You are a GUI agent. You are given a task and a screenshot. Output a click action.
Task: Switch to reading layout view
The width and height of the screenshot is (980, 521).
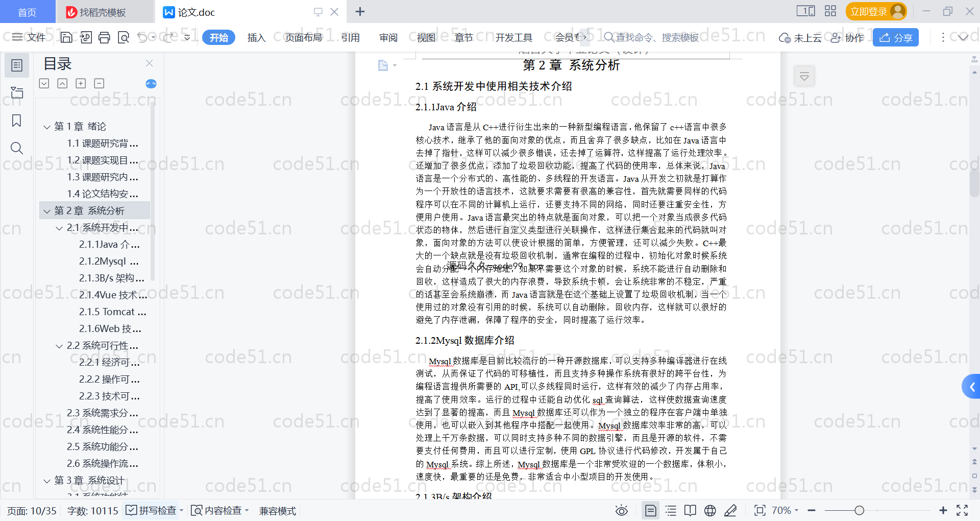[x=690, y=510]
